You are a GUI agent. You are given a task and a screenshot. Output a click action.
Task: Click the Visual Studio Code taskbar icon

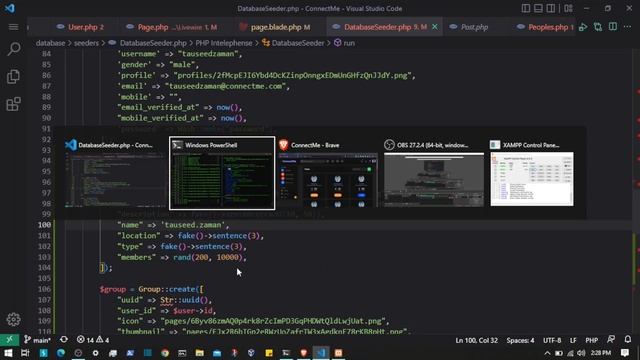pos(321,353)
